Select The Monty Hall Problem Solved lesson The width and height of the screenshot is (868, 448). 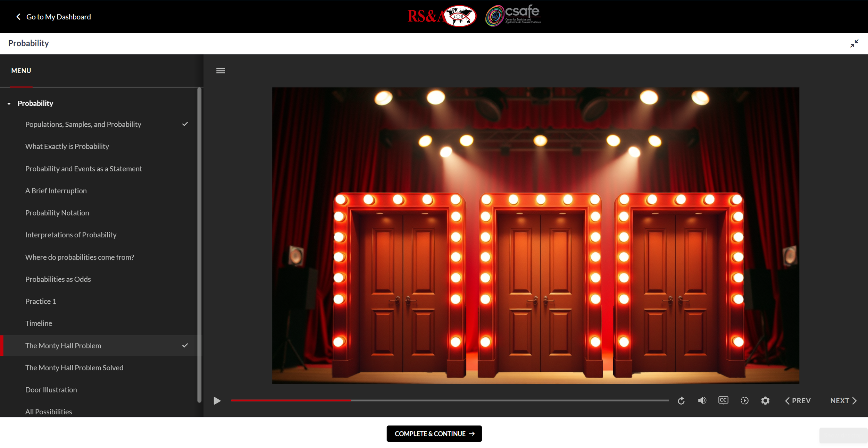point(74,367)
